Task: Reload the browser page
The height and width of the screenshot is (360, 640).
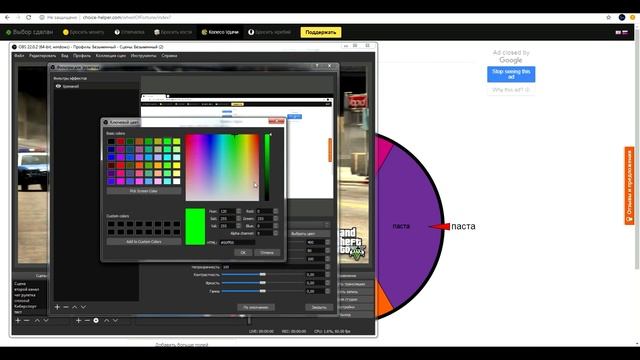Action: tap(29, 18)
